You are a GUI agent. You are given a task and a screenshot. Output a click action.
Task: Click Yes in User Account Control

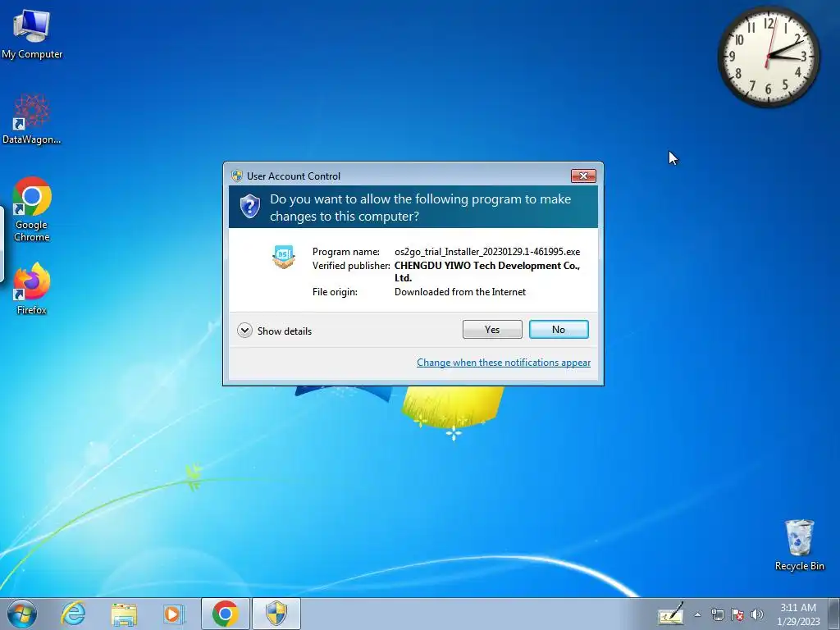[x=492, y=330]
